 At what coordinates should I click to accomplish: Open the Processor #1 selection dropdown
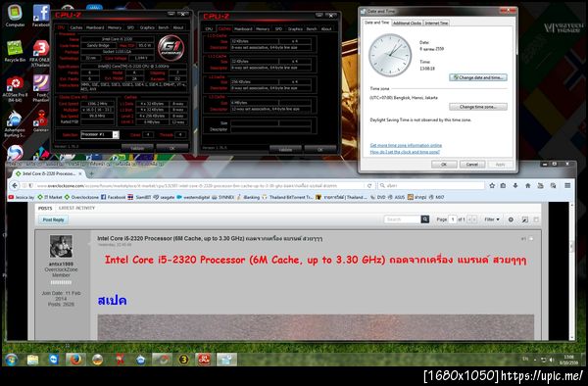[x=100, y=134]
